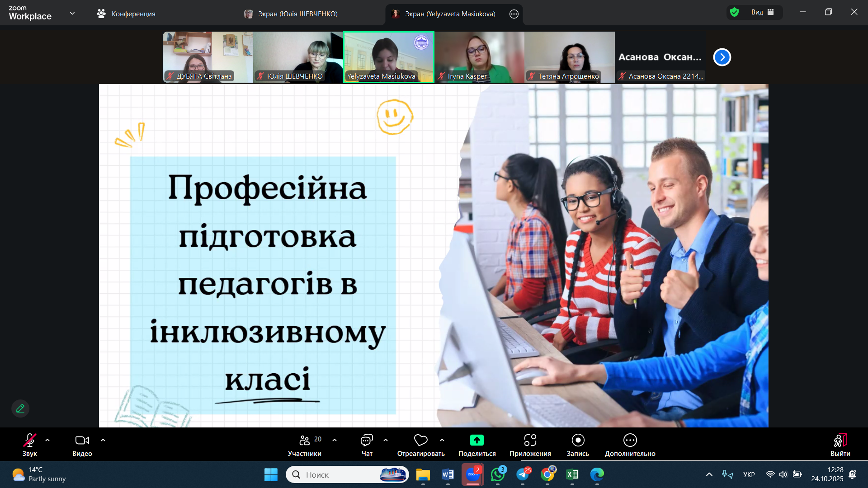Image resolution: width=868 pixels, height=488 pixels.
Task: Expand audio settings arrow next to mic
Action: (x=47, y=440)
